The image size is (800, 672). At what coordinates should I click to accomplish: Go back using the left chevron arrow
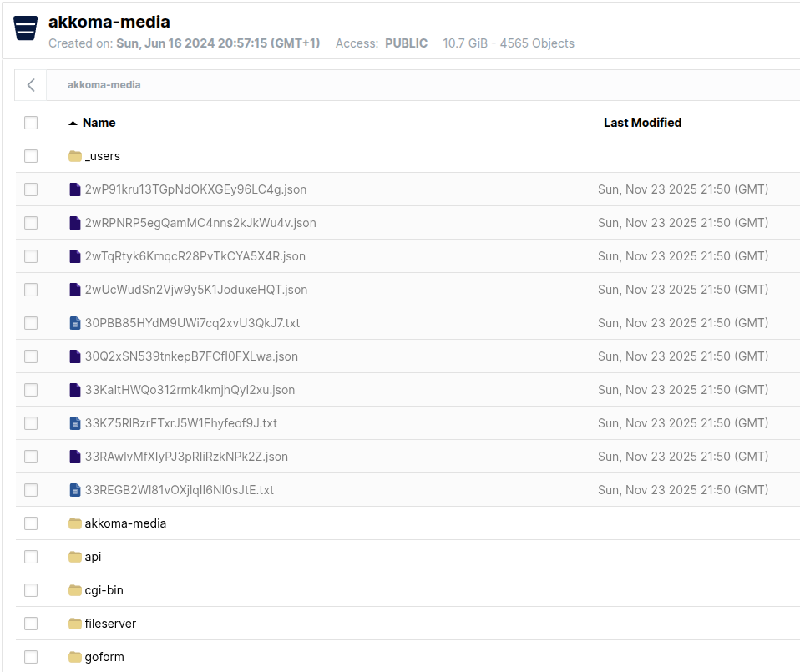tap(31, 85)
